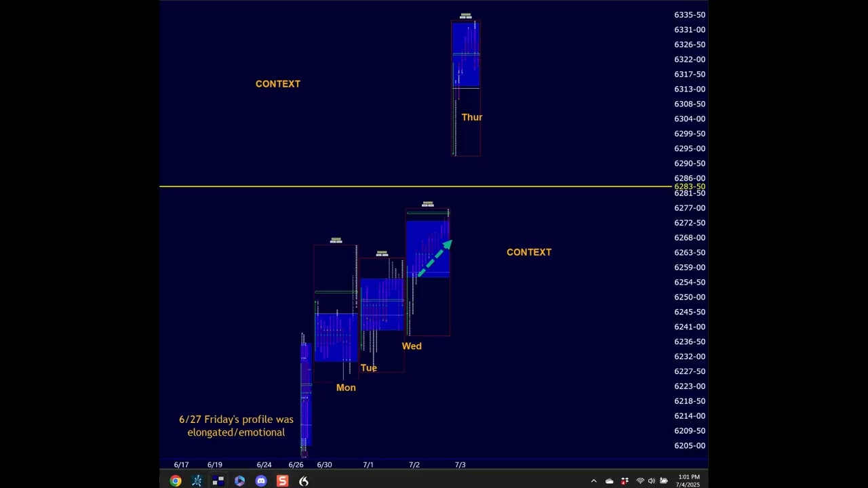The height and width of the screenshot is (488, 868).
Task: Click the Mon profile label
Action: (x=346, y=388)
